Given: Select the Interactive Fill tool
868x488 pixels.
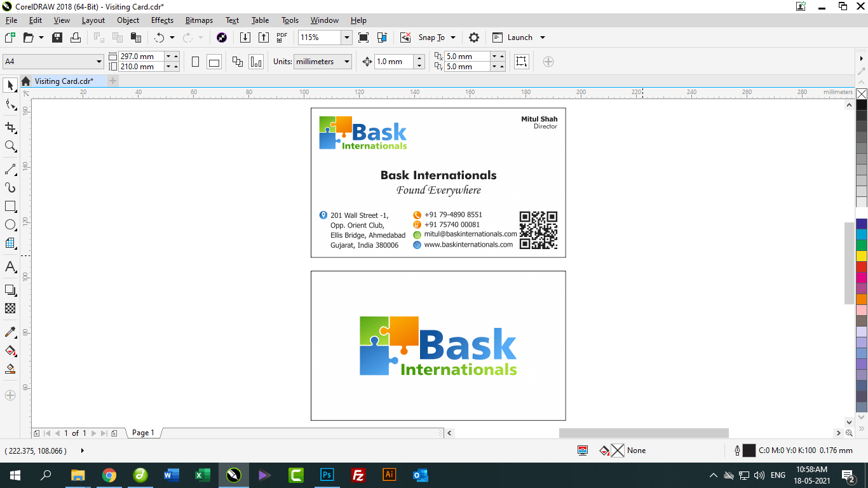Looking at the screenshot, I should point(10,350).
